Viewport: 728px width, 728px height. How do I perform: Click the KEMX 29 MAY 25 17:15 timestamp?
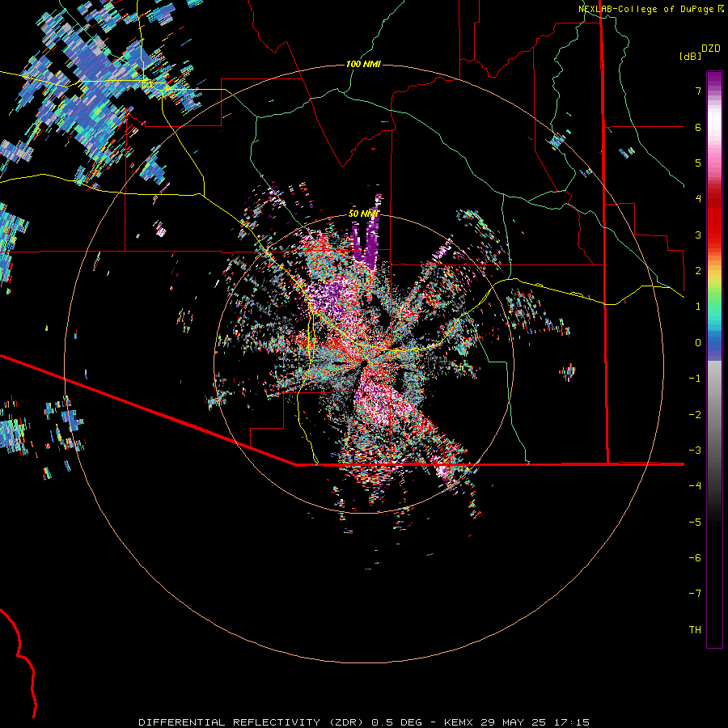tap(517, 722)
